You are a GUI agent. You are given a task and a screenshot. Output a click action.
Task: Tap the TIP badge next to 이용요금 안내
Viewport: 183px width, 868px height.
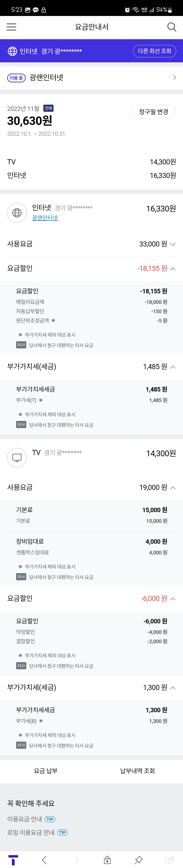tap(50, 819)
